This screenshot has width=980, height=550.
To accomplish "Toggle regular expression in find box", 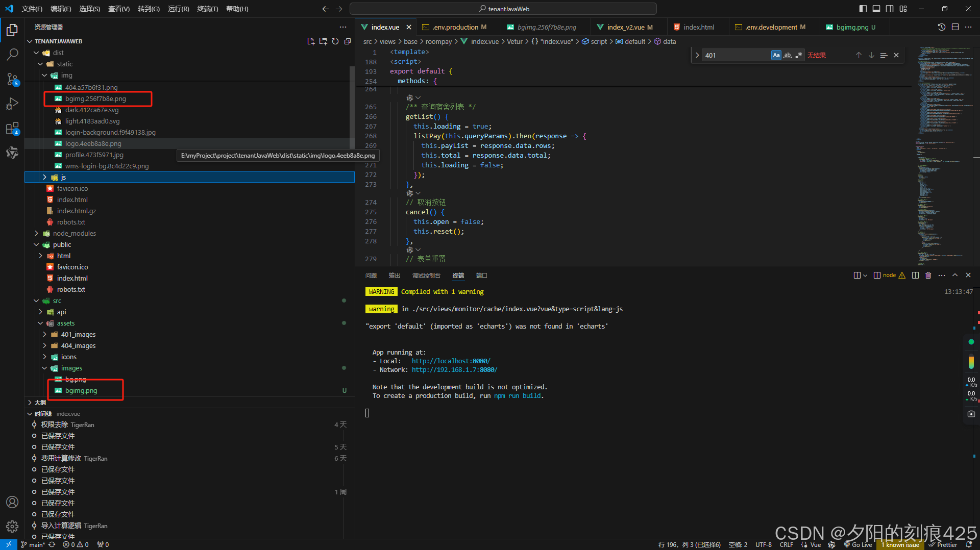I will point(799,55).
